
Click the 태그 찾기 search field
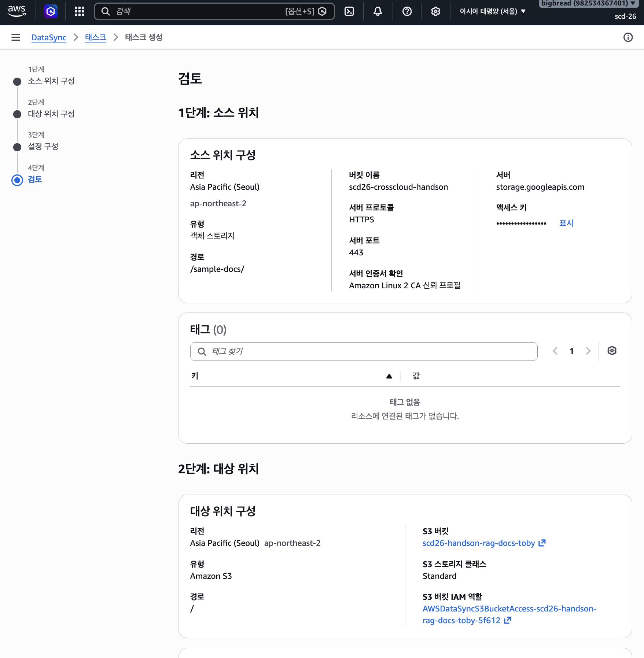point(364,351)
